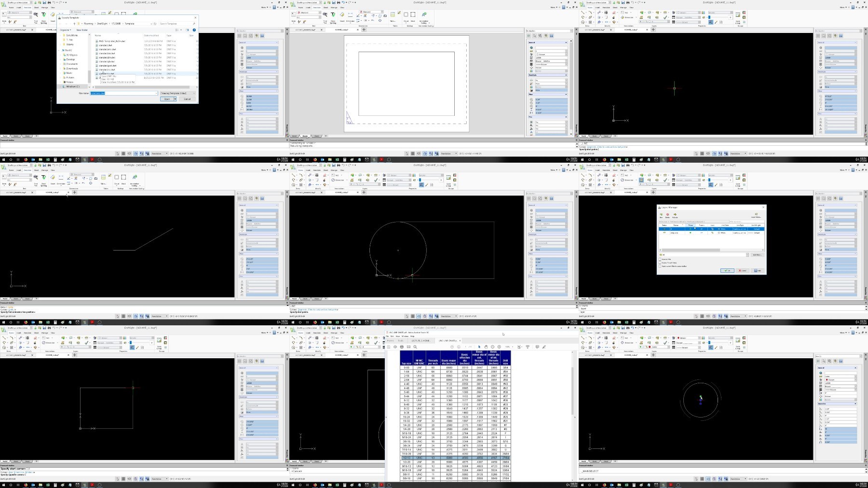Click Cancel in Layers Manager

click(742, 270)
